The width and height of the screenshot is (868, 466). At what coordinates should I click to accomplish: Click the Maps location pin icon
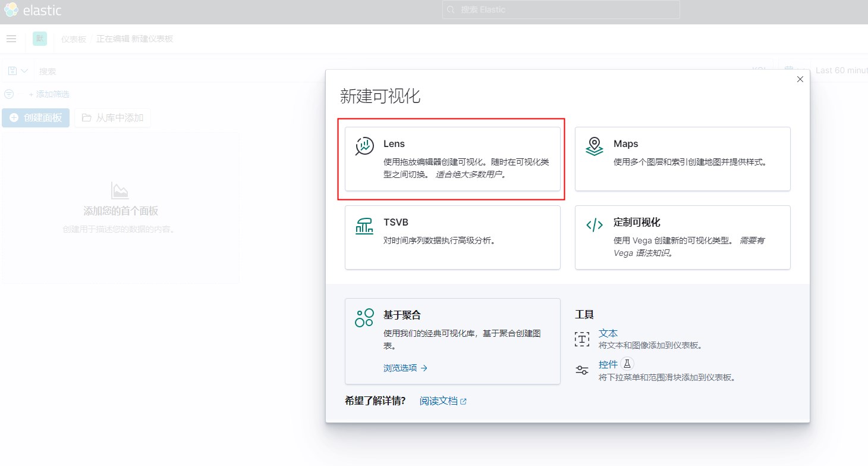pos(594,146)
